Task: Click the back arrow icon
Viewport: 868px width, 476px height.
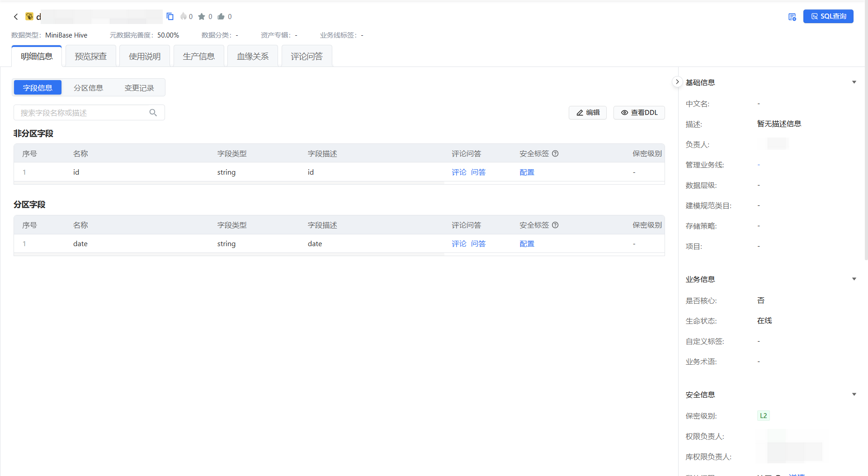Action: pos(16,17)
